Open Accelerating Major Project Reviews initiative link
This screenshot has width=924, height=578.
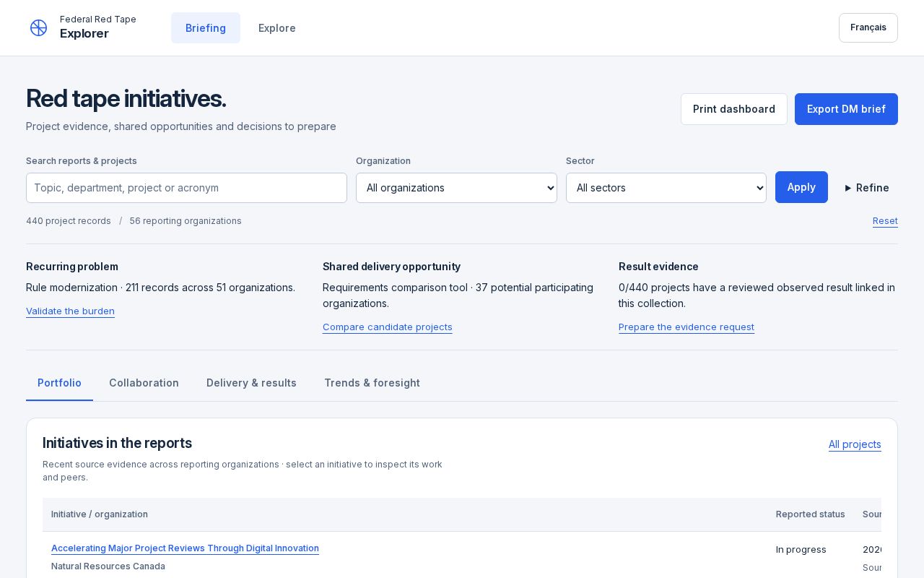point(185,548)
